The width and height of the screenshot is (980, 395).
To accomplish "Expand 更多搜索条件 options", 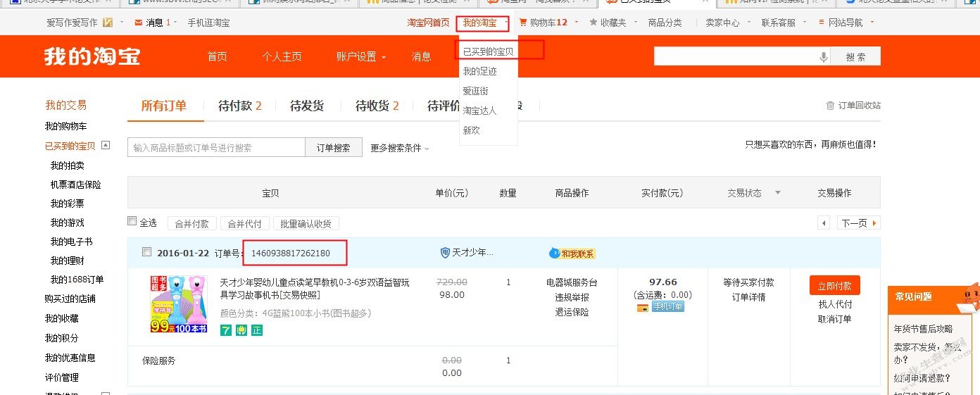I will pyautogui.click(x=399, y=148).
